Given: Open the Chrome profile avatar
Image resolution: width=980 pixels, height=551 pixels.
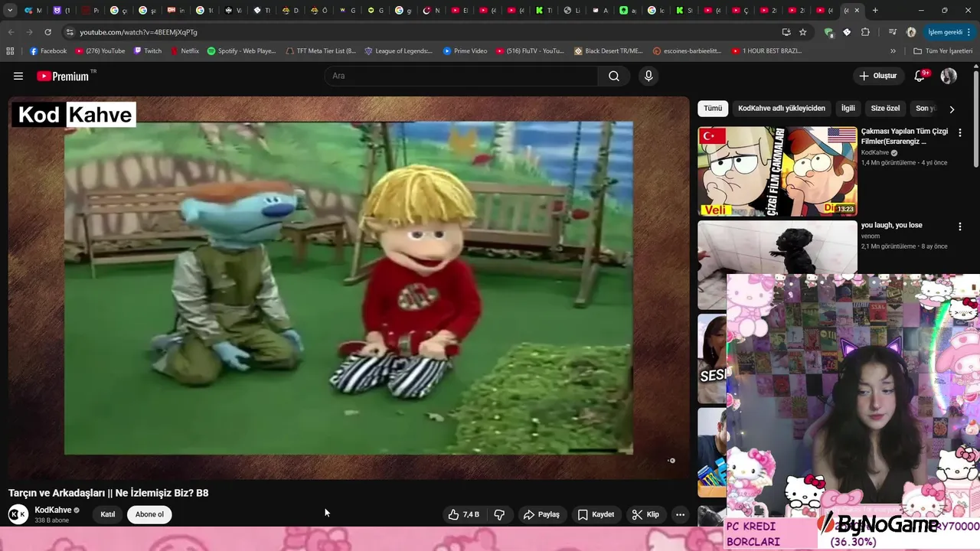Looking at the screenshot, I should (911, 32).
